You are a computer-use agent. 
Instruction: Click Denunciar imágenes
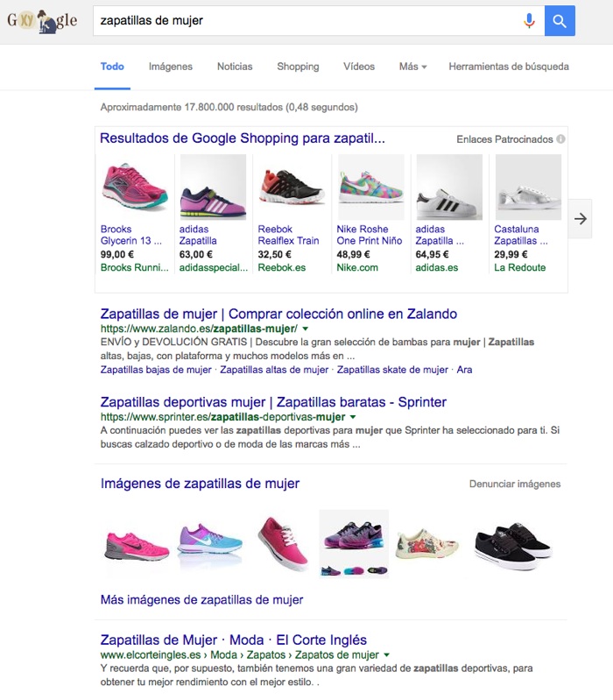[x=515, y=484]
